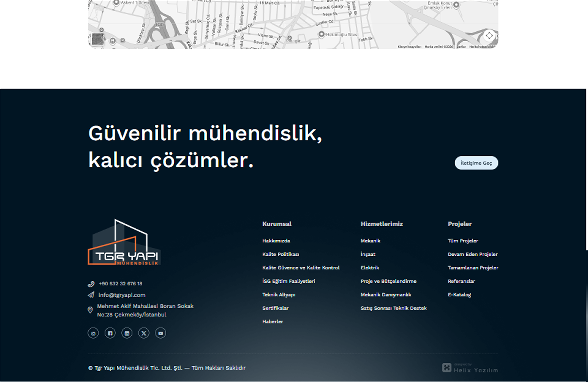
Task: Click the İletişime Geç button
Action: pos(476,163)
